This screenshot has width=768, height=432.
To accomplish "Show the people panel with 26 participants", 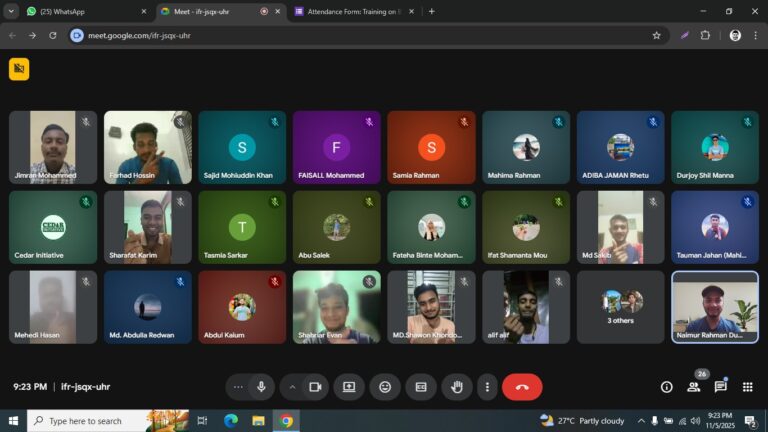I will (x=693, y=387).
